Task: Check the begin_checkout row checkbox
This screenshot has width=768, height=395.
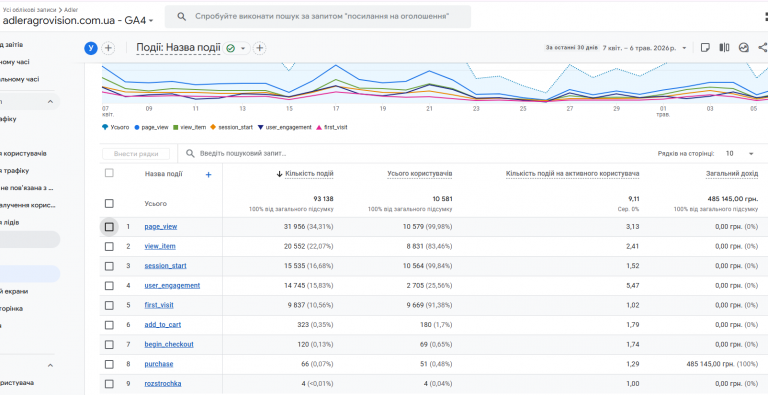Action: tap(109, 345)
